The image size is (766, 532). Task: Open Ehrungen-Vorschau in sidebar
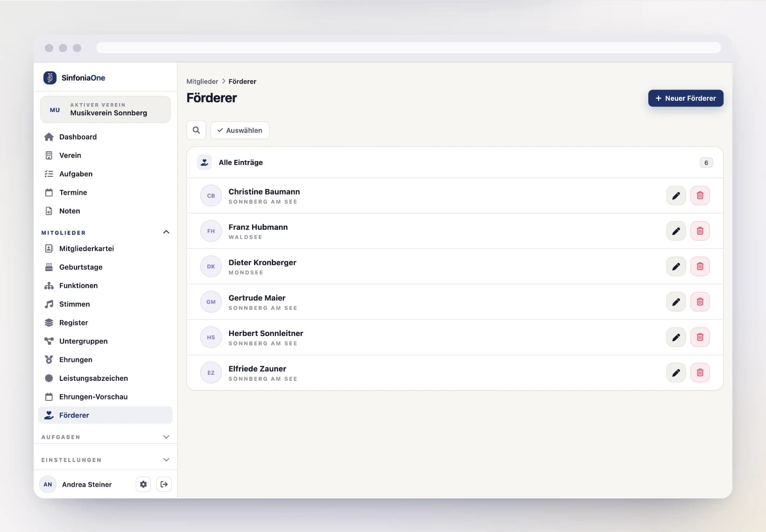[x=106, y=397]
